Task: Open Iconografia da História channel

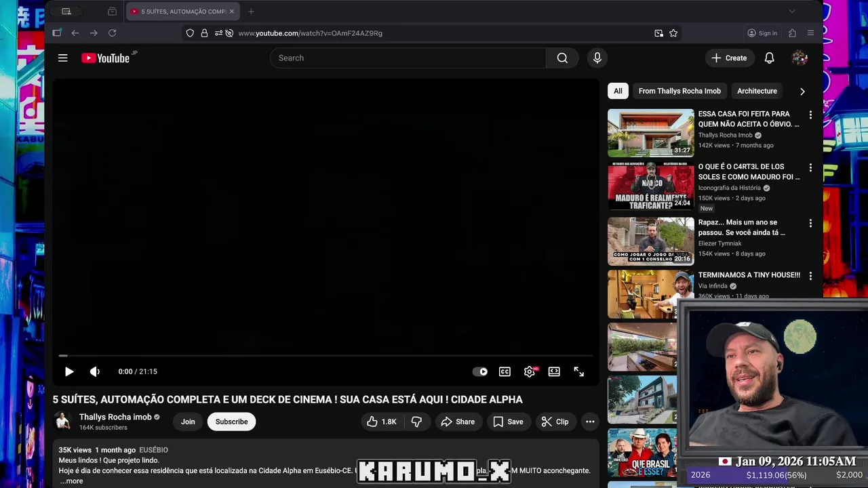Action: (x=730, y=188)
